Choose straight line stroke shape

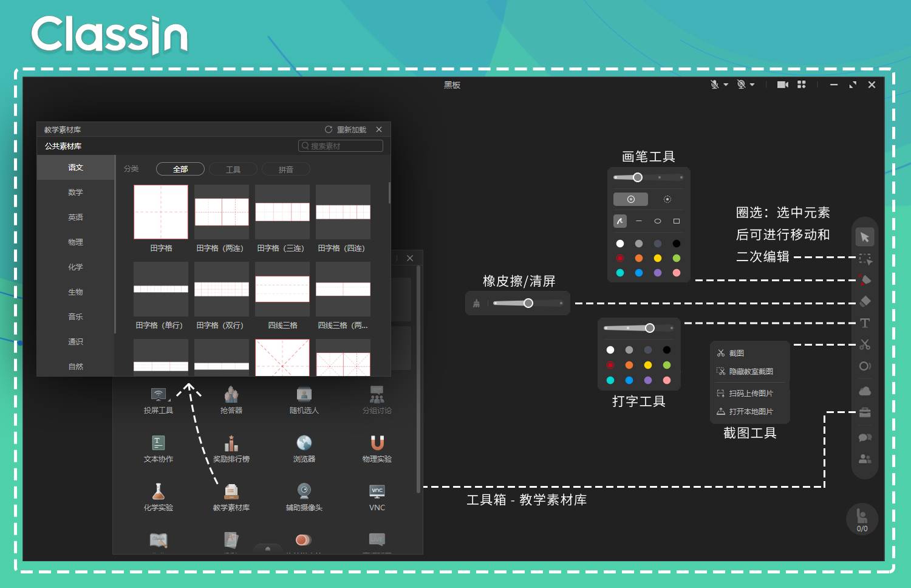(639, 221)
